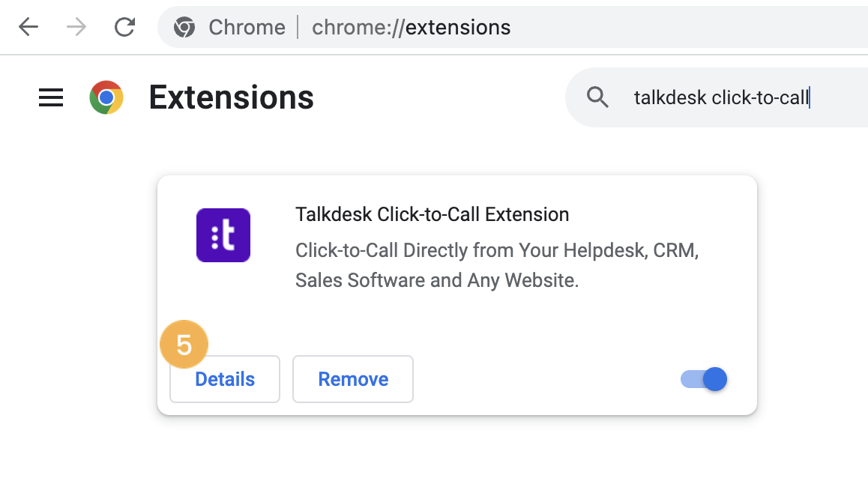868x478 pixels.
Task: Go back using the browser back arrow
Action: click(28, 26)
